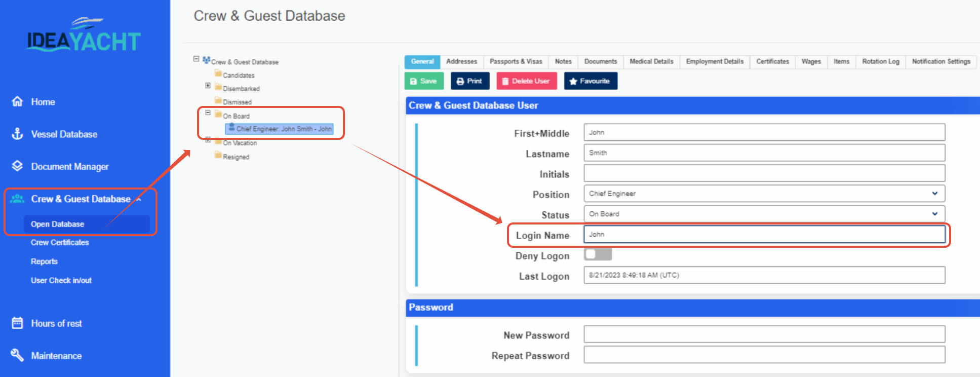Screen dimensions: 980x377
Task: Select the Crew & Guest Database people icon
Action: (18, 199)
